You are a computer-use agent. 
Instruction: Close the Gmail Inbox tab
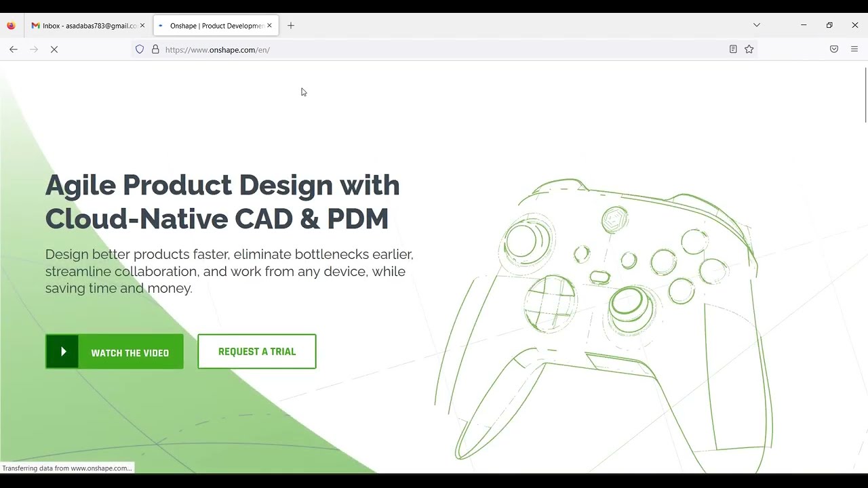142,25
